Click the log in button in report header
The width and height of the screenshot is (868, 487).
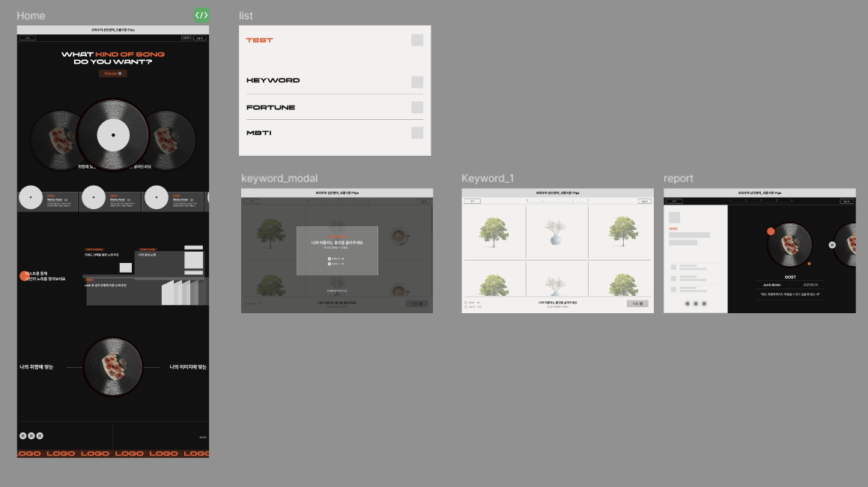[847, 201]
